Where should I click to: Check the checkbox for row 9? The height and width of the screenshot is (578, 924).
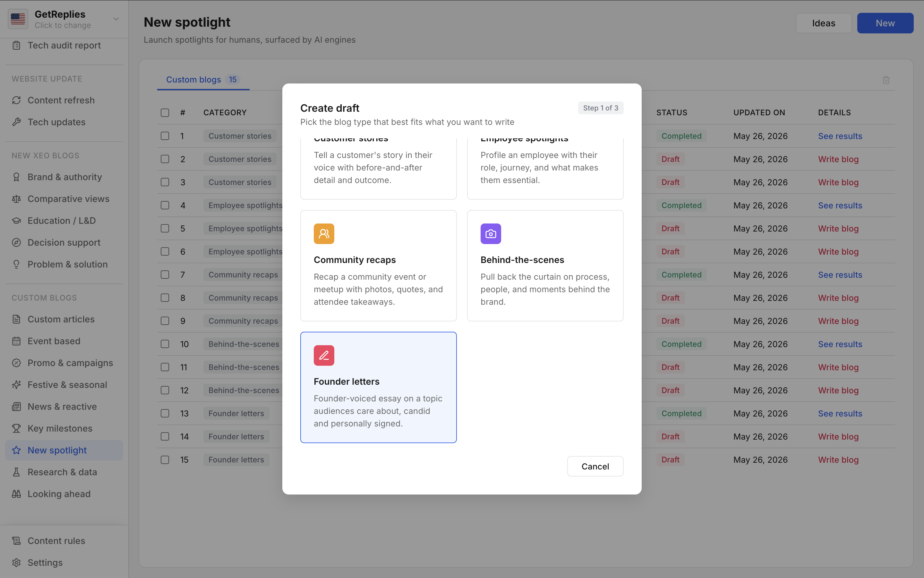coord(165,321)
